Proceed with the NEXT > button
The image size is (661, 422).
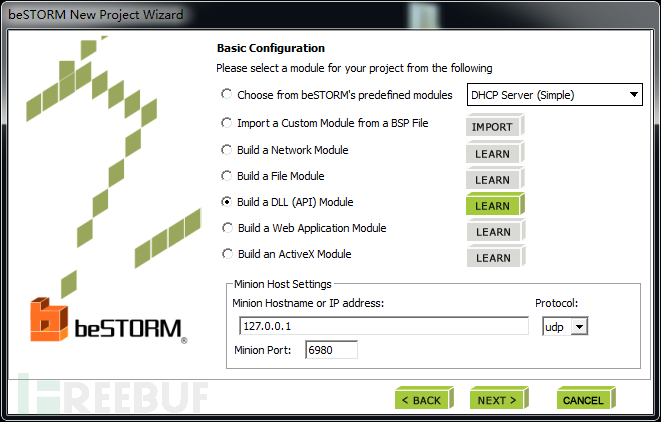[499, 398]
